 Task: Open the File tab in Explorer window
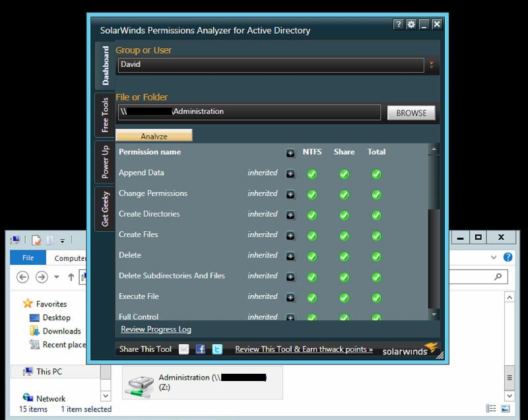click(28, 258)
